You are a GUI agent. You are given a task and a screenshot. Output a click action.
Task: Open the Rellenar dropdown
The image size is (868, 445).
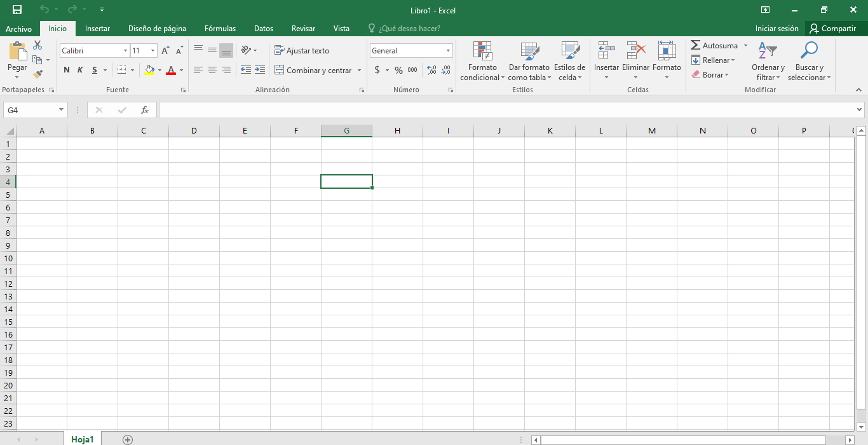[713, 60]
